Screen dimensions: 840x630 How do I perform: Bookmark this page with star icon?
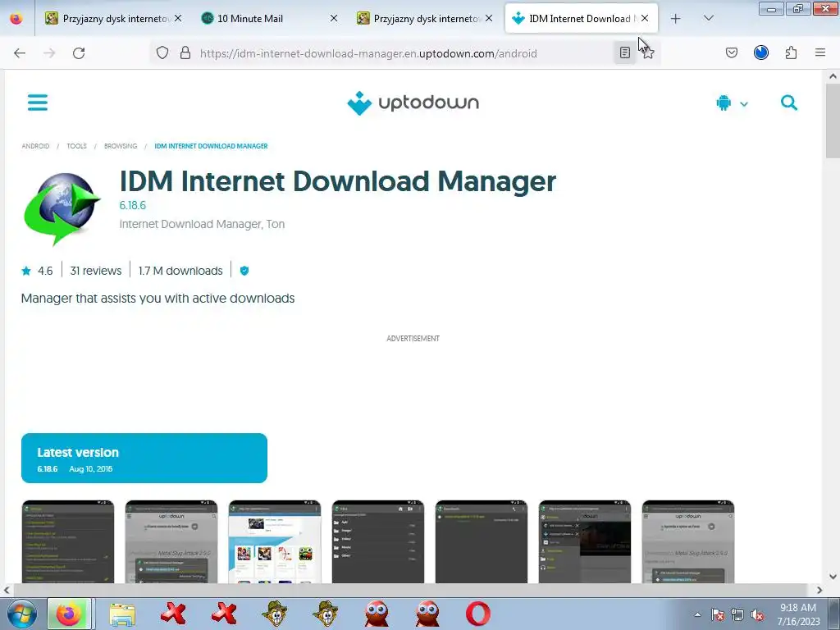coord(648,52)
